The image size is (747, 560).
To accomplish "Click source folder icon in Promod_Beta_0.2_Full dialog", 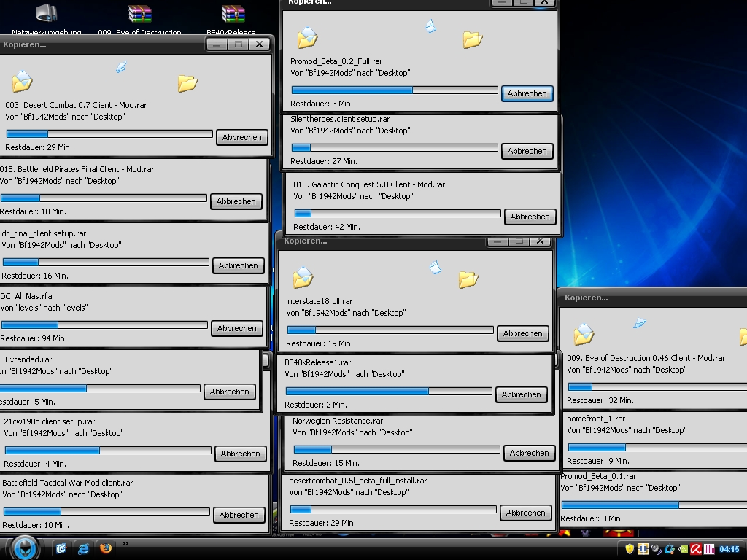I will coord(307,38).
